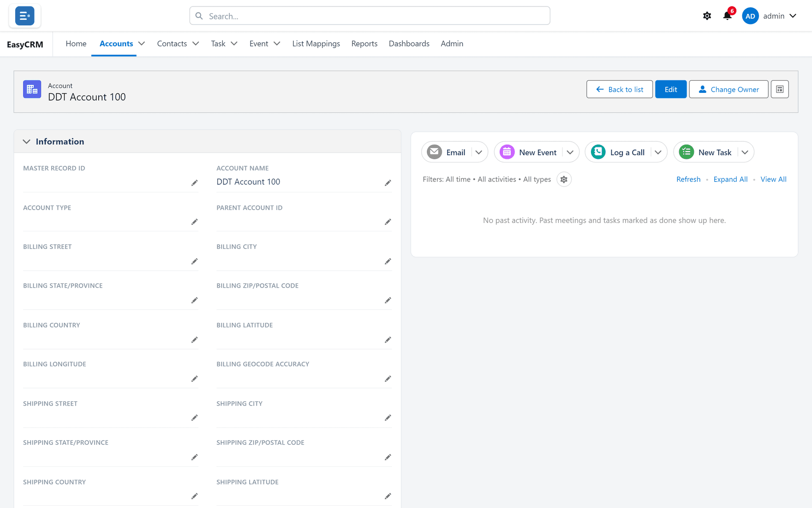812x508 pixels.
Task: Click the Account building icon
Action: (x=32, y=89)
